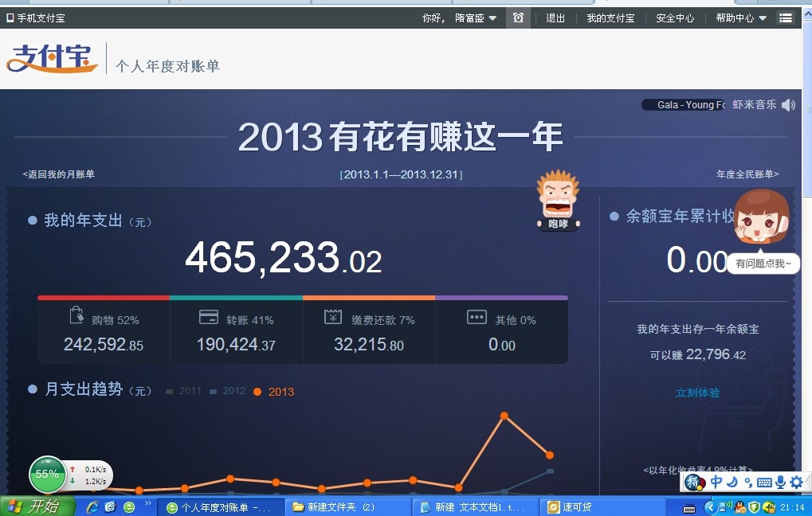This screenshot has height=516, width=812.
Task: Open the 隋富盛 account dropdown
Action: (x=476, y=18)
